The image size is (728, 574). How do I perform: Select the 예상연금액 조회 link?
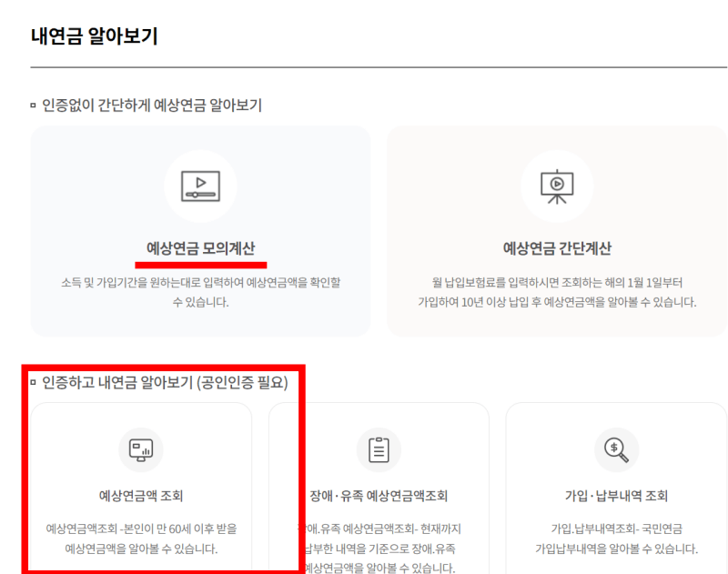(x=139, y=496)
